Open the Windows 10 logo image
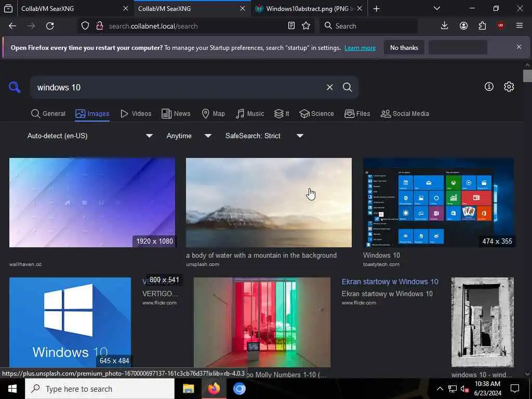This screenshot has width=532, height=399. point(70,322)
